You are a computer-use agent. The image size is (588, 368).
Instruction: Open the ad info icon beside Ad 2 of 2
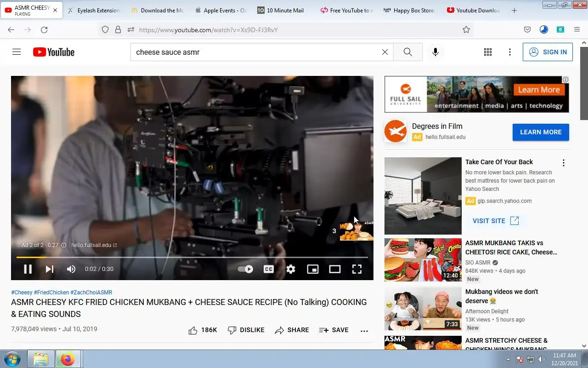pos(63,245)
